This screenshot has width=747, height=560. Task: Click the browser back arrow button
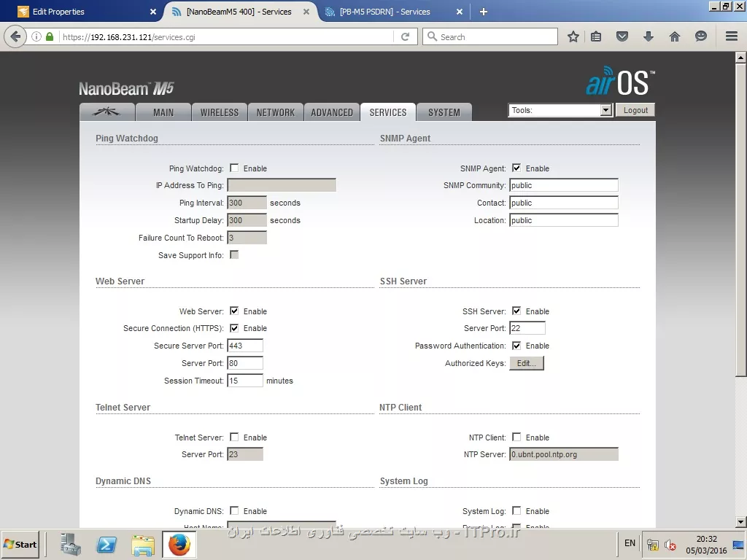[15, 36]
